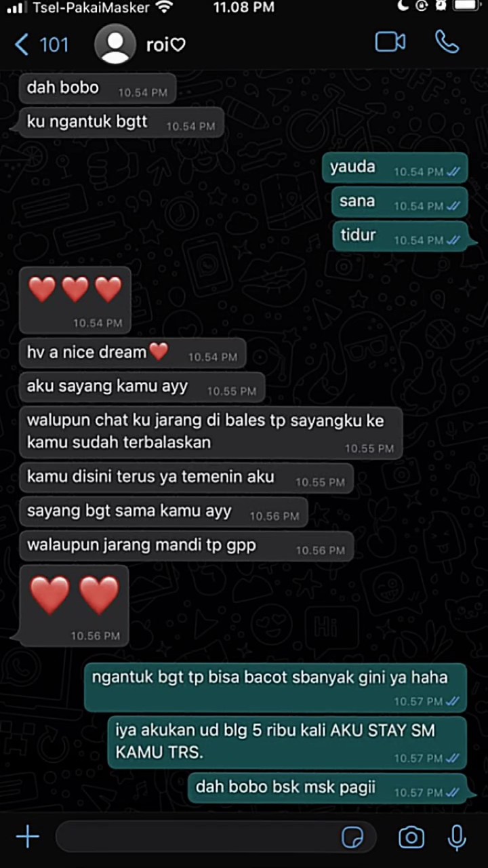Go back to chat list (101)
Screen dimensions: 488x868
(x=42, y=45)
